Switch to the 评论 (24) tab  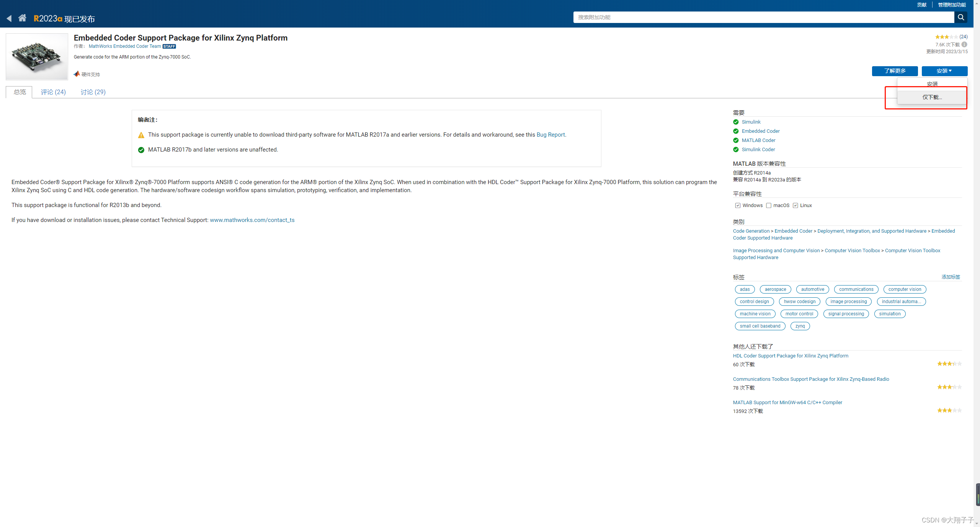(53, 92)
